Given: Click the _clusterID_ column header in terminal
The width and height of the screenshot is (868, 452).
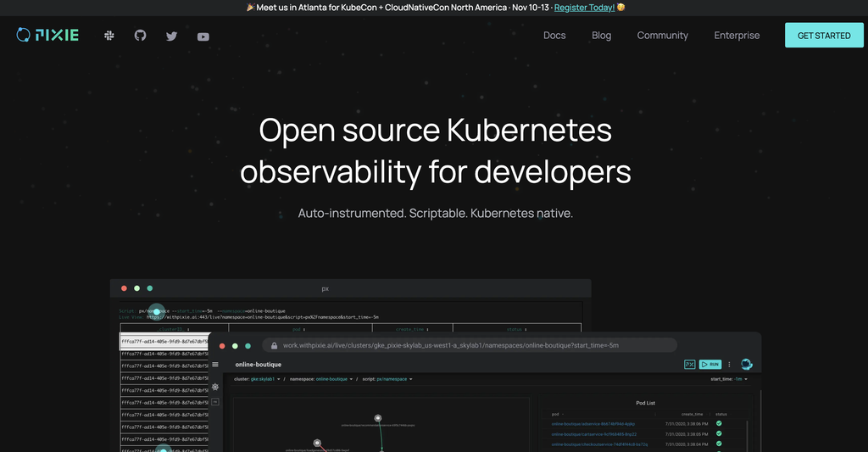Looking at the screenshot, I should (173, 330).
